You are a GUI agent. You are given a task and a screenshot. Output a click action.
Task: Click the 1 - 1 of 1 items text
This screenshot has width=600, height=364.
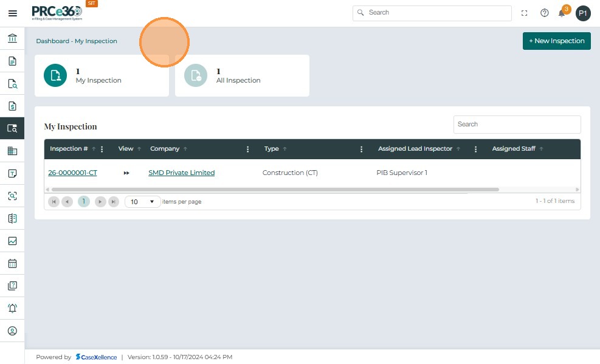pyautogui.click(x=555, y=201)
